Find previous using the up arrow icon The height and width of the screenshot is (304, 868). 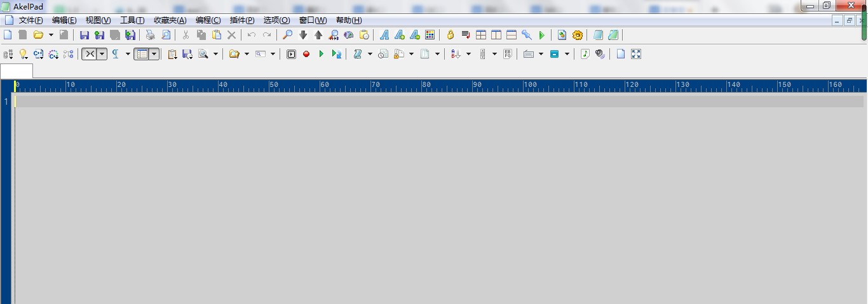[318, 35]
